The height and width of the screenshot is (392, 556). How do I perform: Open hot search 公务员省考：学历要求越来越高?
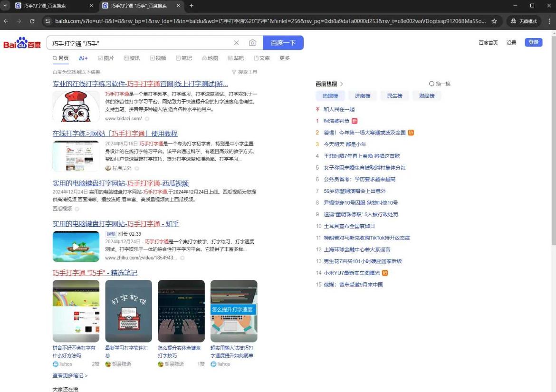pos(359,179)
